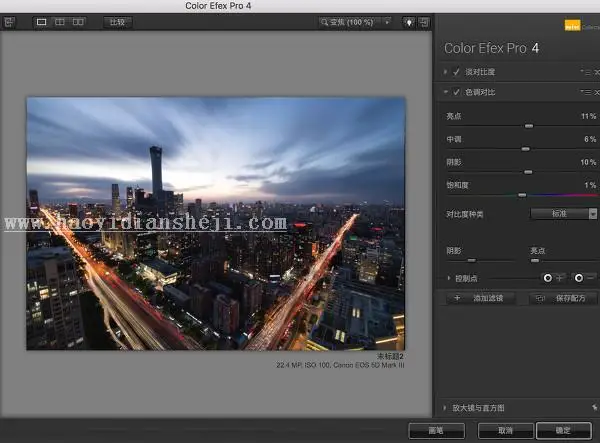The width and height of the screenshot is (600, 443).
Task: Click the city skyline preview image
Action: click(x=215, y=223)
